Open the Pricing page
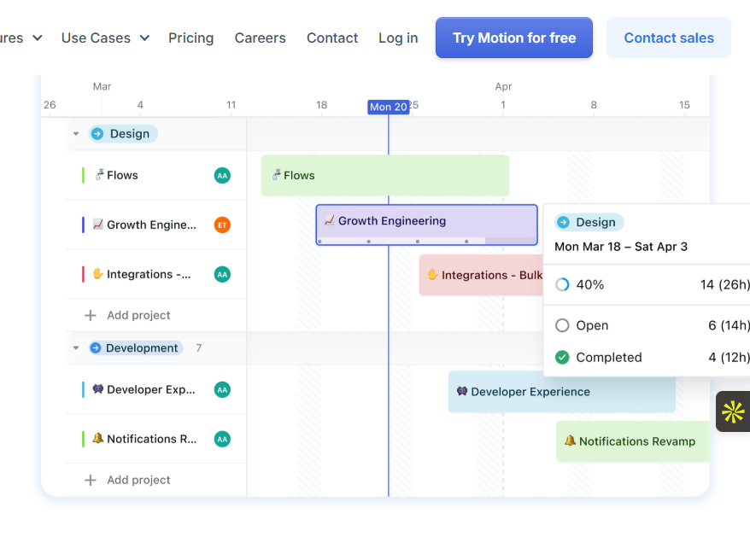The width and height of the screenshot is (750, 560). click(x=190, y=38)
